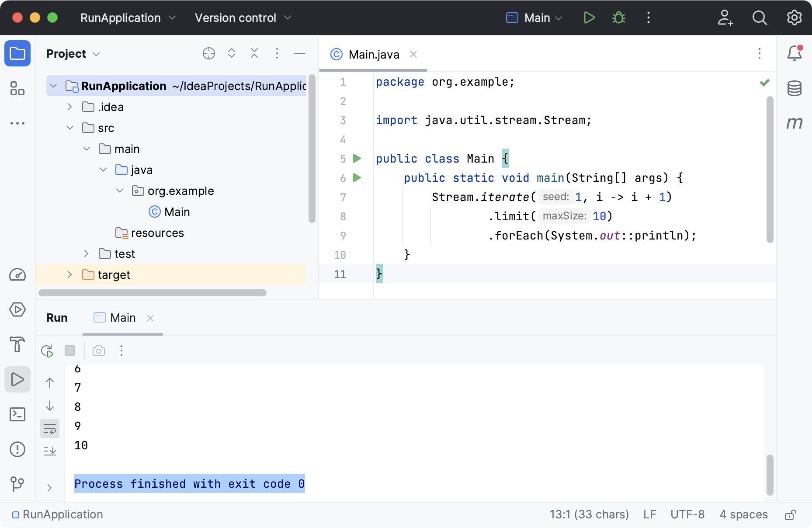This screenshot has height=528, width=812.
Task: Open the Maven tool window
Action: click(795, 123)
